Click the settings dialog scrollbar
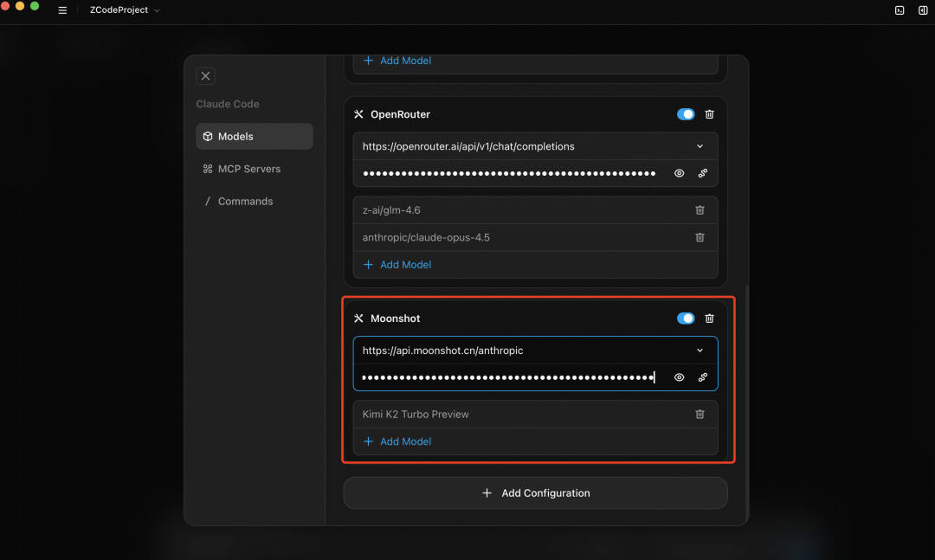Image resolution: width=935 pixels, height=560 pixels. tap(746, 402)
